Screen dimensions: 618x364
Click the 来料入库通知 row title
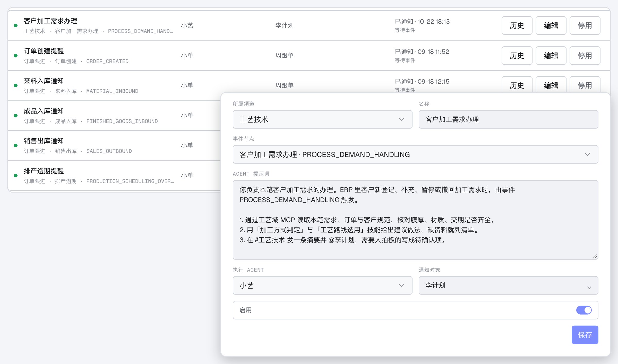[x=44, y=81]
